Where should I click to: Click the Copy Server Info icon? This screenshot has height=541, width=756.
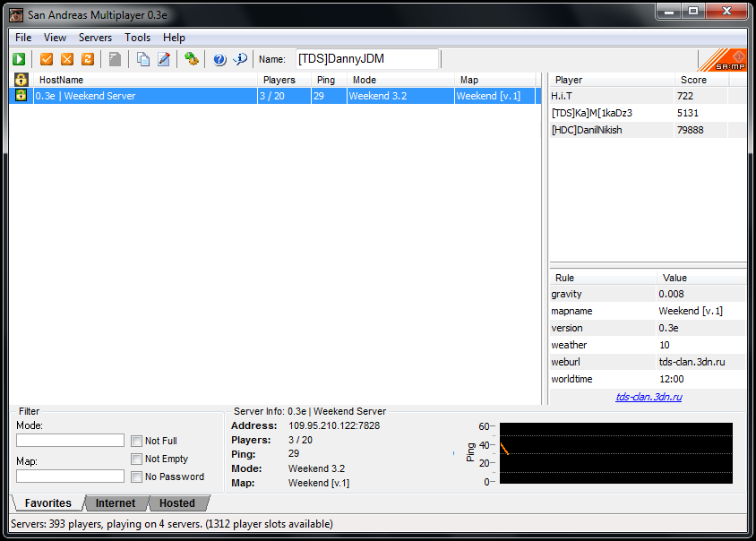pos(143,59)
